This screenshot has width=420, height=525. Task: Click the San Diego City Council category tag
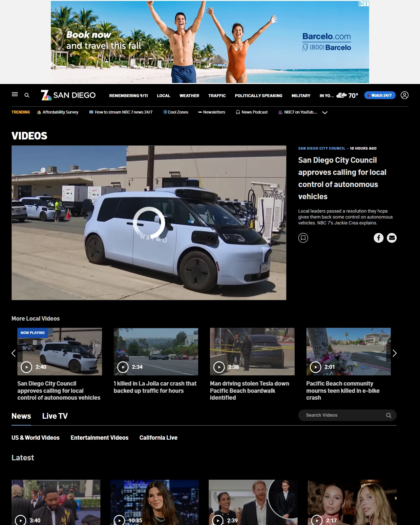click(322, 148)
